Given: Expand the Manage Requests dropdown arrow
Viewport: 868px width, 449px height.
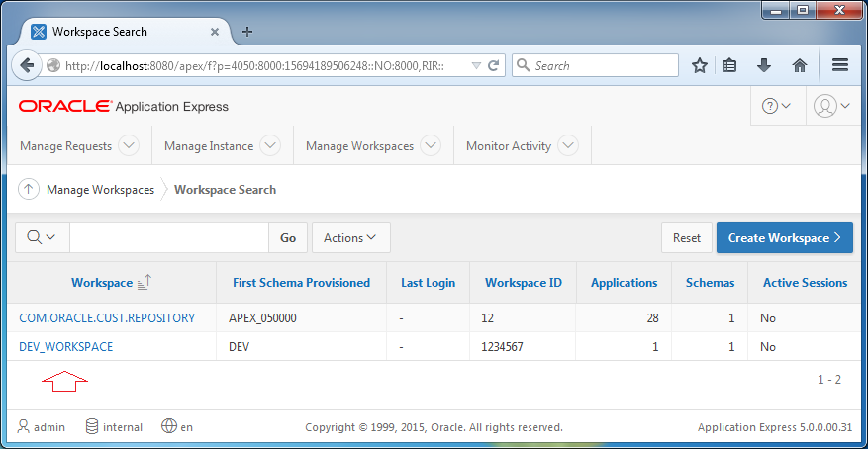Looking at the screenshot, I should pyautogui.click(x=129, y=146).
